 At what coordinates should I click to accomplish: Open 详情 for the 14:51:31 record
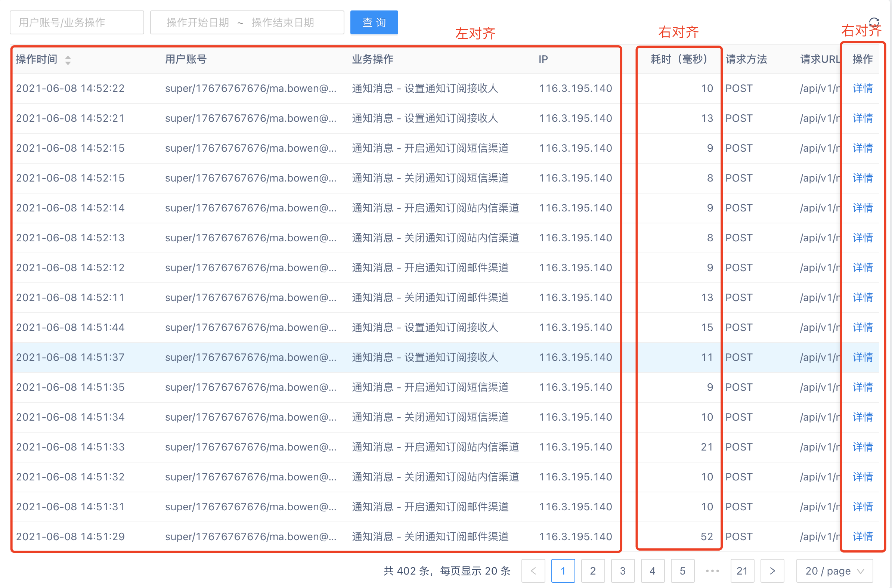pos(862,507)
